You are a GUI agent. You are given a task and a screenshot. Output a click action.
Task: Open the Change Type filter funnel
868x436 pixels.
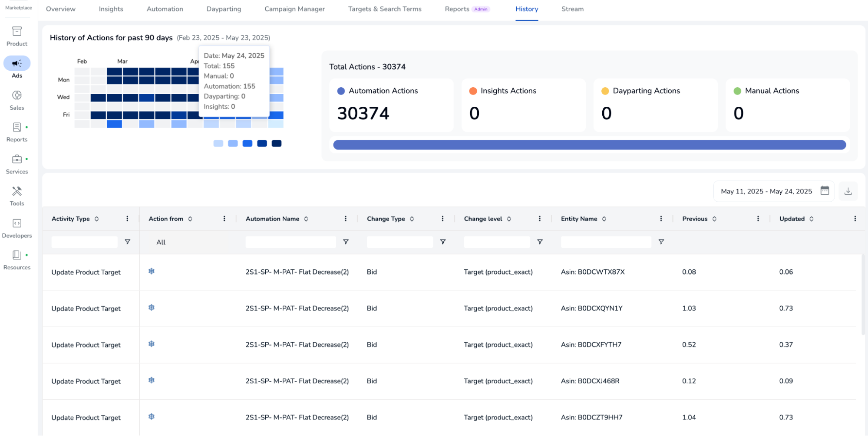click(x=442, y=242)
